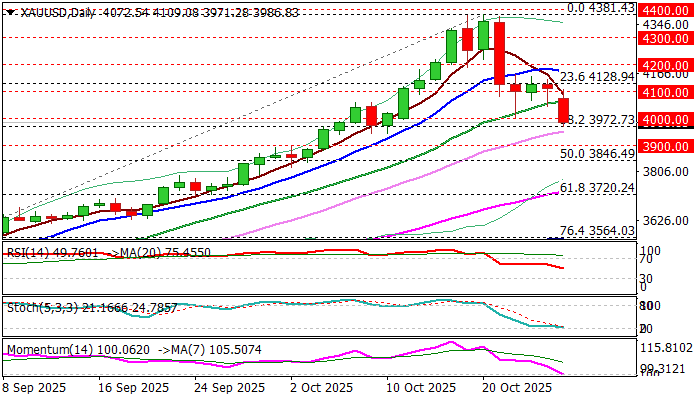
Task: Select the 61.8 Fibonacci level 3720.24 label
Action: coord(597,187)
